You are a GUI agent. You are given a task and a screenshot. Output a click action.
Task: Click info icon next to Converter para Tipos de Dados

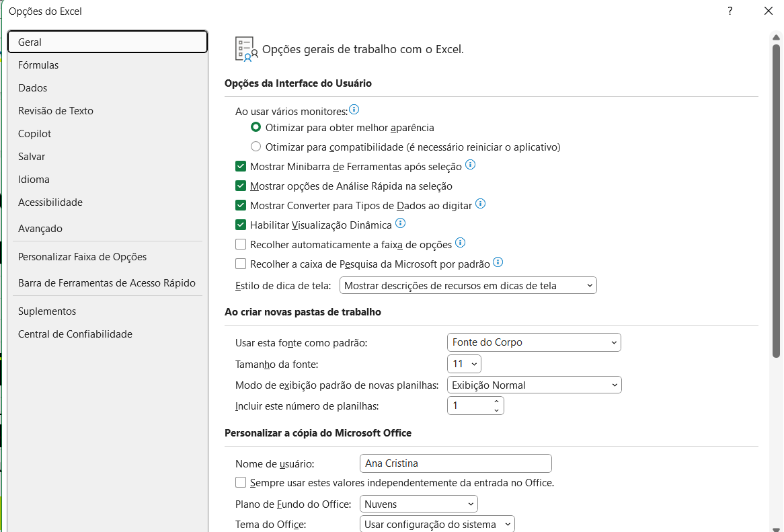[x=480, y=204]
